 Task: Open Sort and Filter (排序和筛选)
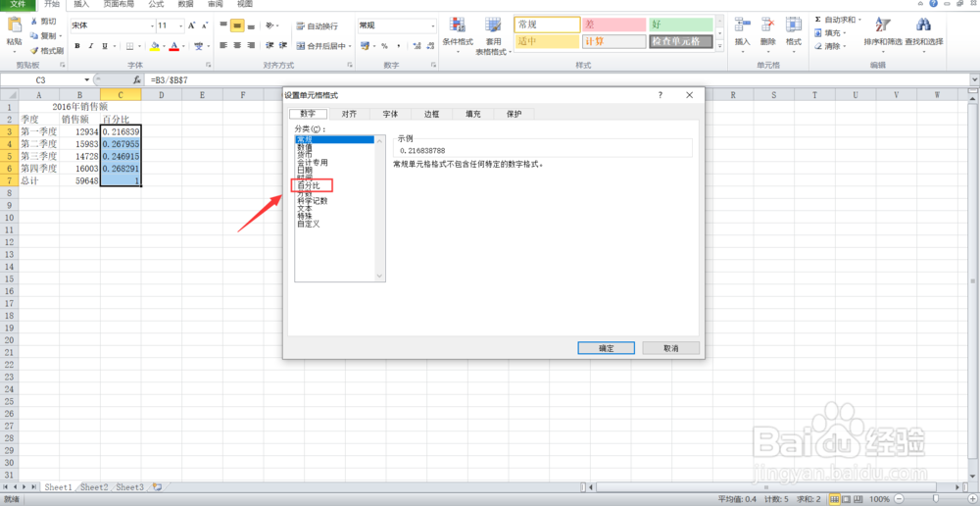pyautogui.click(x=883, y=32)
